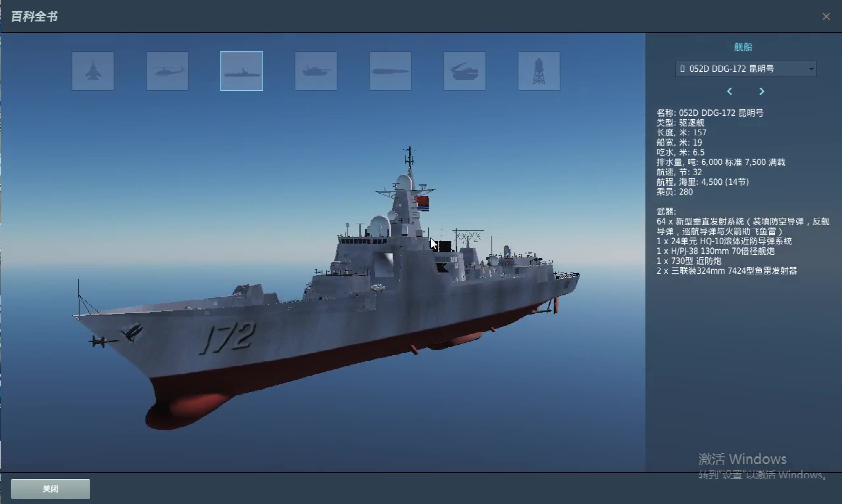View the previous ship with the left arrow
The image size is (842, 504).
730,91
